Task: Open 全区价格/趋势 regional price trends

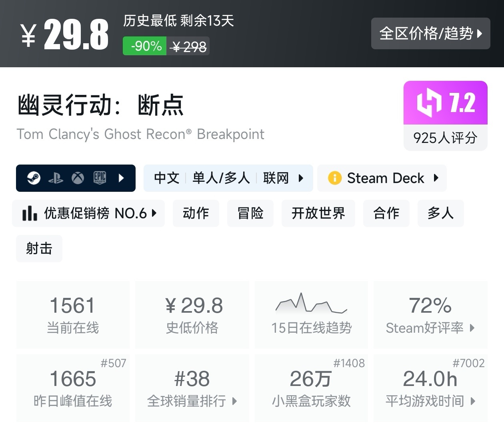Action: (430, 34)
